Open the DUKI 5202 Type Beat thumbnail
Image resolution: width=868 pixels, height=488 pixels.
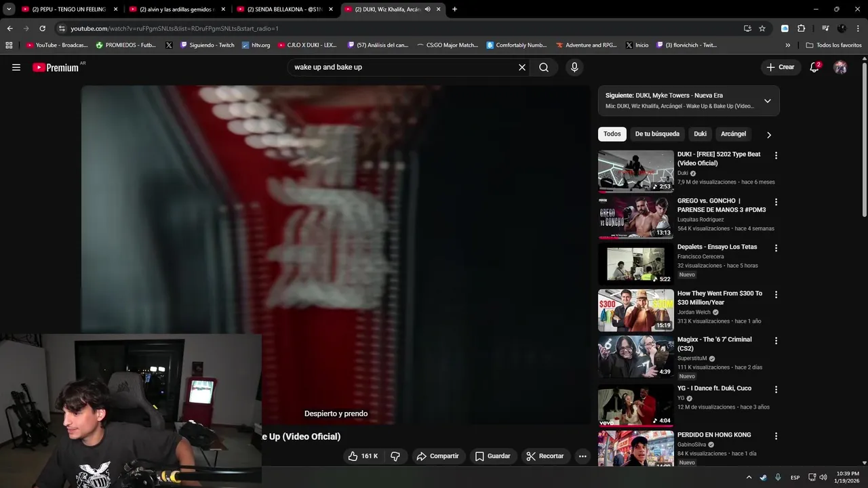coord(635,171)
